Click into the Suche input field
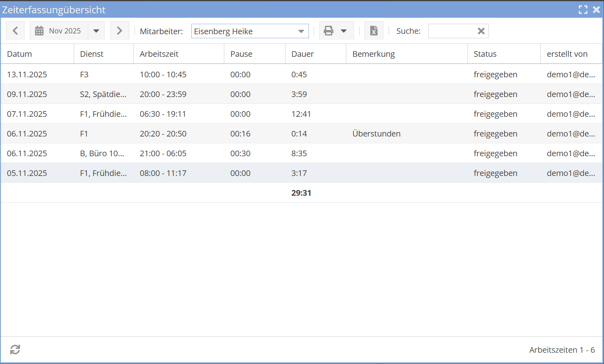This screenshot has height=364, width=604. coord(451,31)
